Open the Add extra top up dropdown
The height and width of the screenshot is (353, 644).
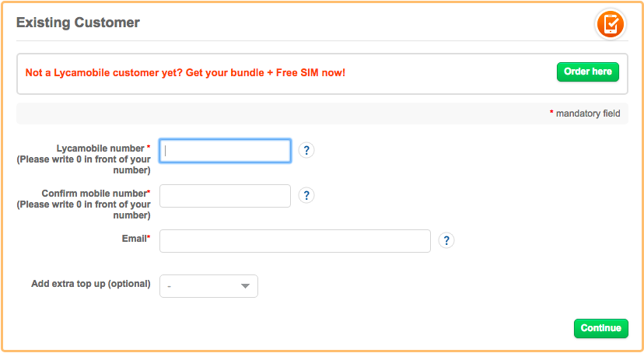click(x=208, y=286)
